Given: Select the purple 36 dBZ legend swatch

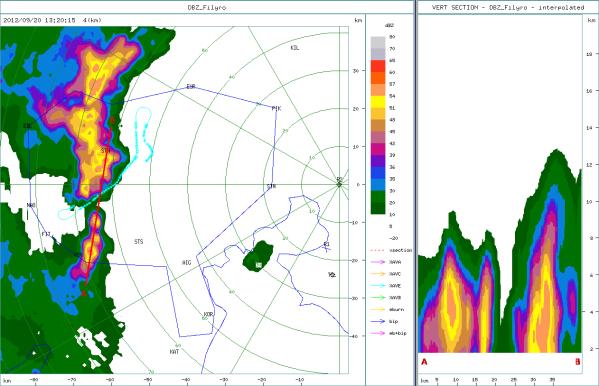Looking at the screenshot, I should 378,161.
